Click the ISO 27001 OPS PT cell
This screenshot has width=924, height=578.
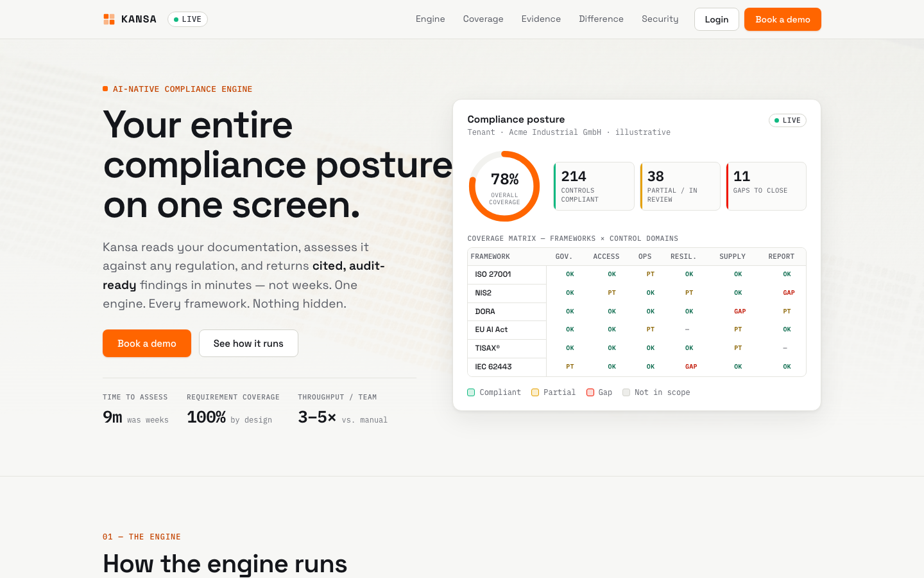[x=651, y=274]
